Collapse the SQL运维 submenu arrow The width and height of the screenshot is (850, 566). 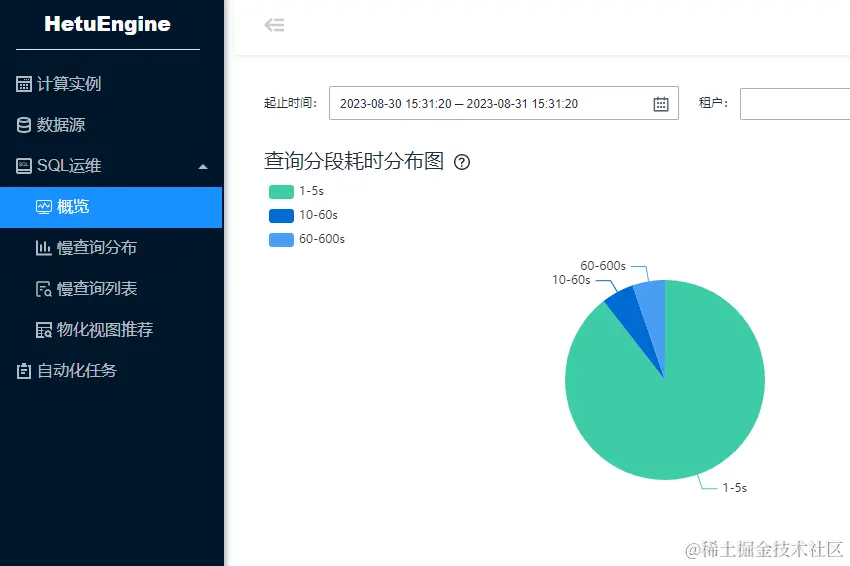click(203, 166)
